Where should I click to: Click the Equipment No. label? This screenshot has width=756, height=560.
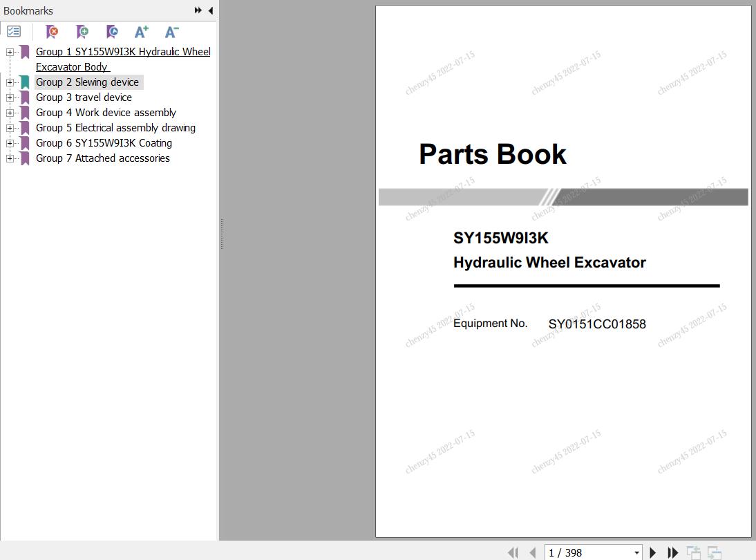pos(491,323)
